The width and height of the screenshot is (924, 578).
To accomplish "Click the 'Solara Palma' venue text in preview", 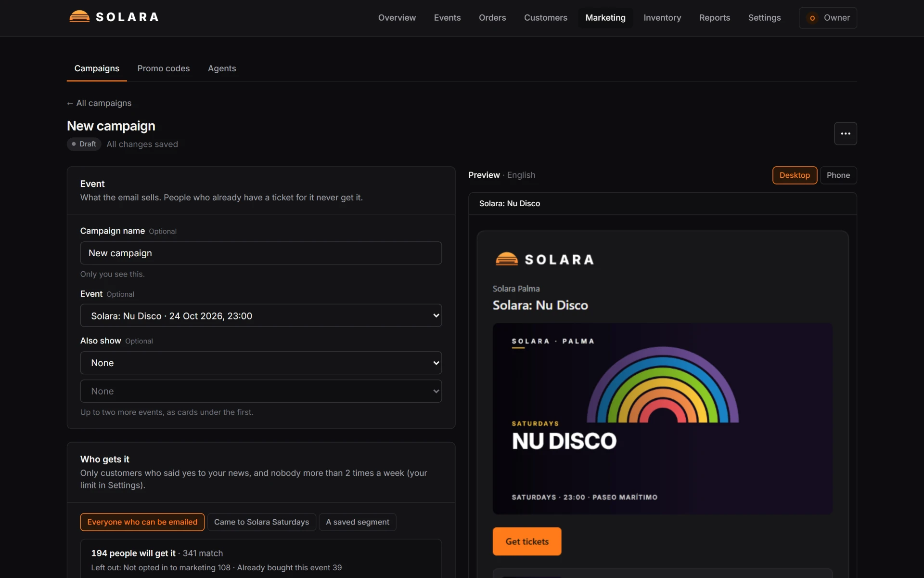I will click(516, 289).
